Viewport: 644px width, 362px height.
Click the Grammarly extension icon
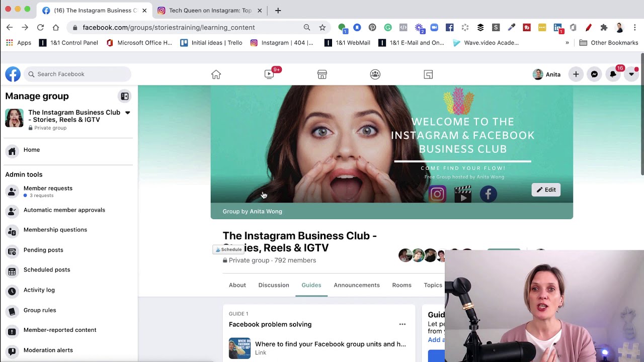click(388, 28)
